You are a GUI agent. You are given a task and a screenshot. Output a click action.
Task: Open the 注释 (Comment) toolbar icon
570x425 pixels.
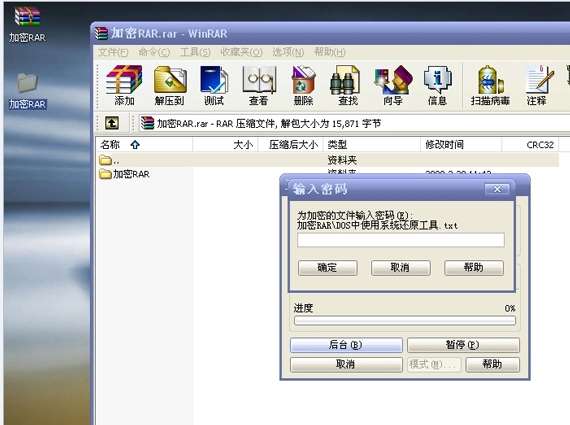(537, 85)
